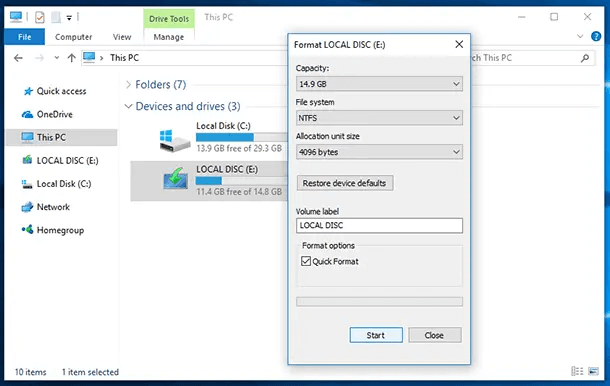Screen dimensions: 610x386
Task: Click the Network icon in the sidebar
Action: (x=27, y=207)
